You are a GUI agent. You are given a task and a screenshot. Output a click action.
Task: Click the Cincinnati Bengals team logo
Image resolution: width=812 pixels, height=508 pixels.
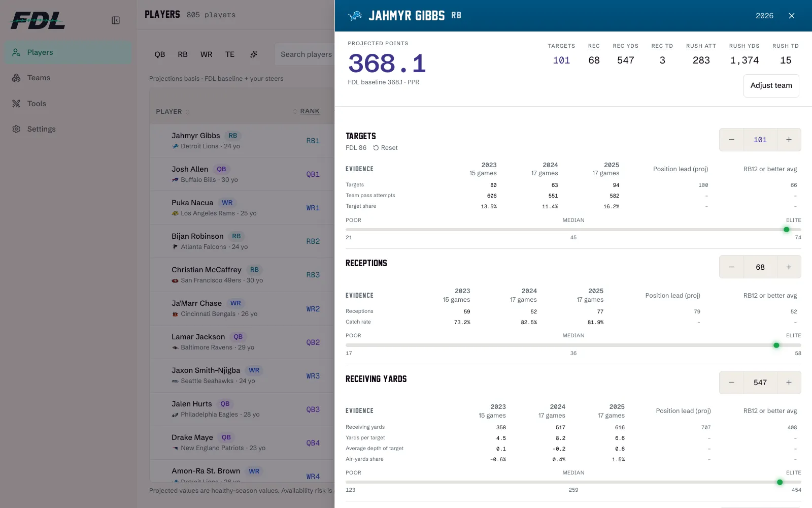click(175, 314)
